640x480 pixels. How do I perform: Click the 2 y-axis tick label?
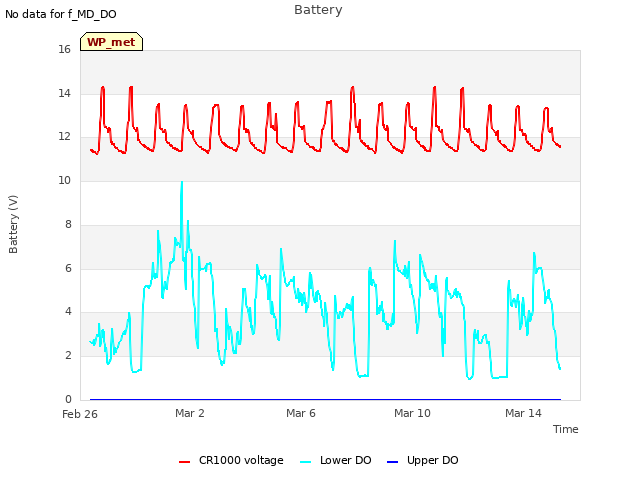68,356
